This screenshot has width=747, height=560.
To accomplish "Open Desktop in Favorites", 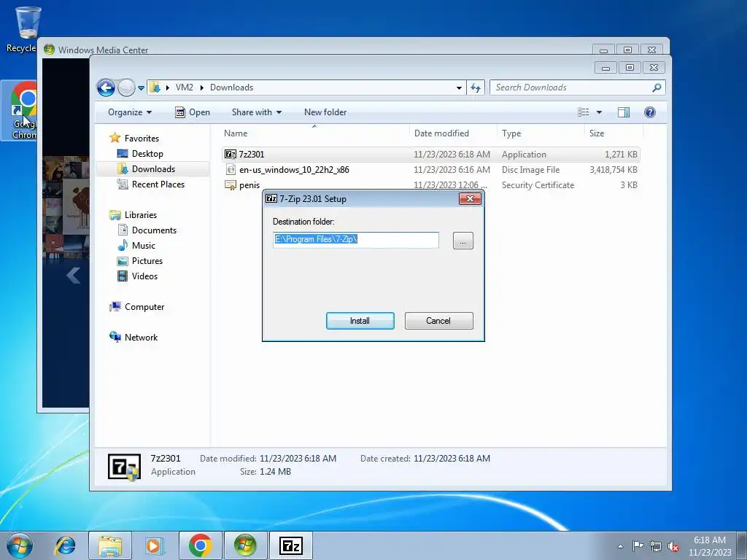I will pyautogui.click(x=147, y=154).
